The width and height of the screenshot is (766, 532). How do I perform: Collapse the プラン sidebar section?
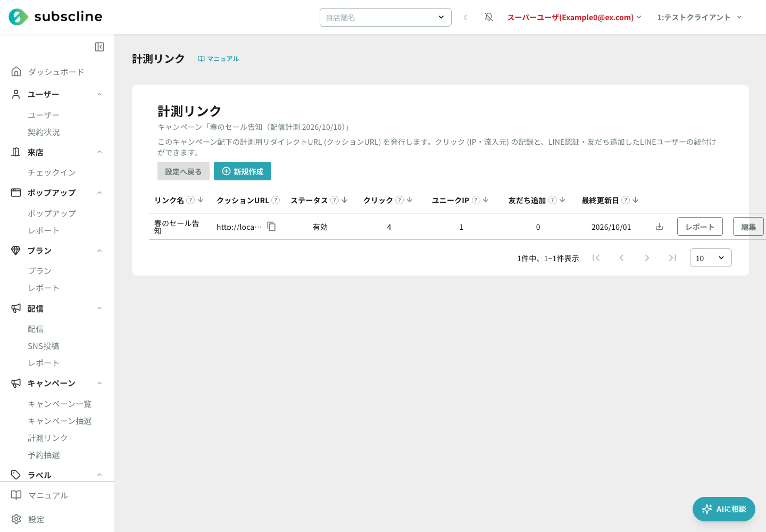click(x=99, y=251)
